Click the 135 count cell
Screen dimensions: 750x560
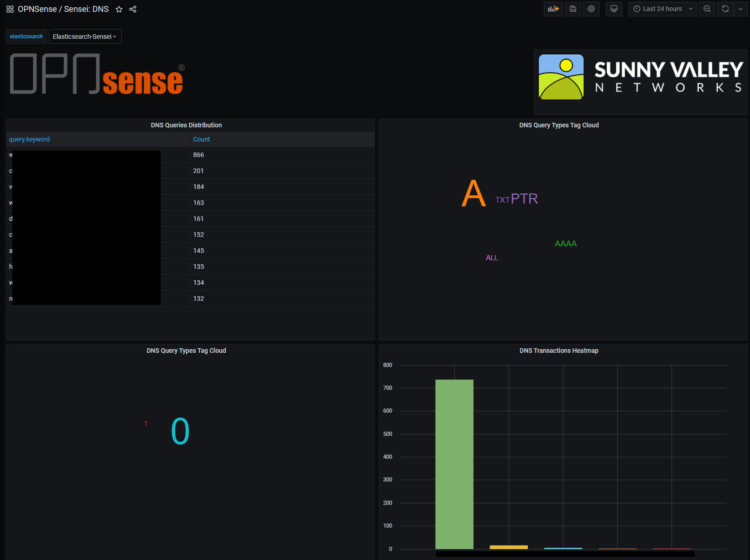pos(282,267)
